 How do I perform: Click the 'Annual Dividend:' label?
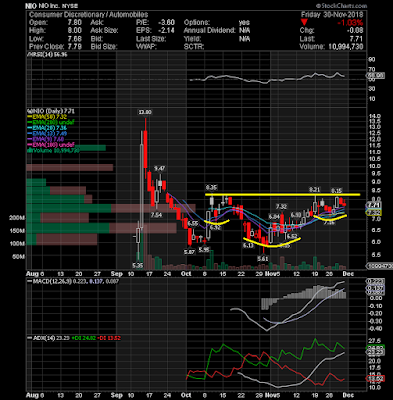click(x=210, y=31)
